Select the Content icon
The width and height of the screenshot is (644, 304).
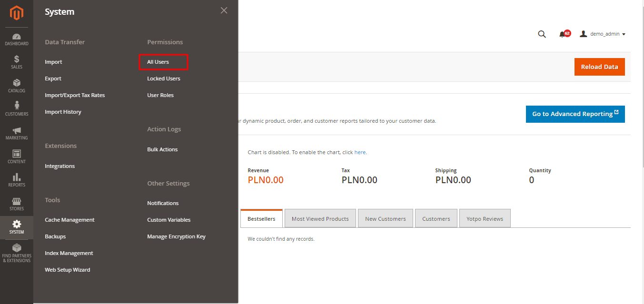pos(17,157)
